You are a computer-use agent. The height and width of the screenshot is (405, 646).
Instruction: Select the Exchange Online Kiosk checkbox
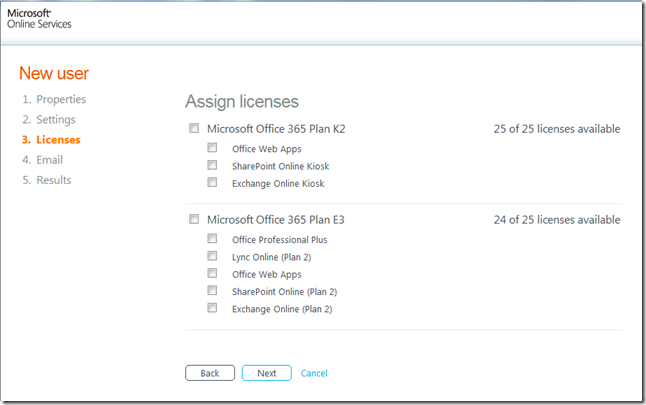pyautogui.click(x=212, y=183)
